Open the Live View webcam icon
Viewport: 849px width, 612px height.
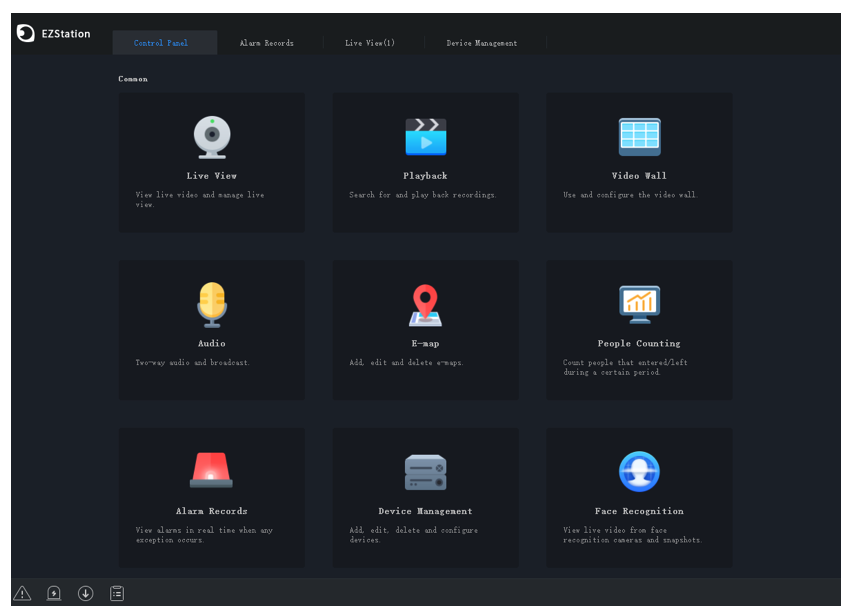pyautogui.click(x=212, y=137)
